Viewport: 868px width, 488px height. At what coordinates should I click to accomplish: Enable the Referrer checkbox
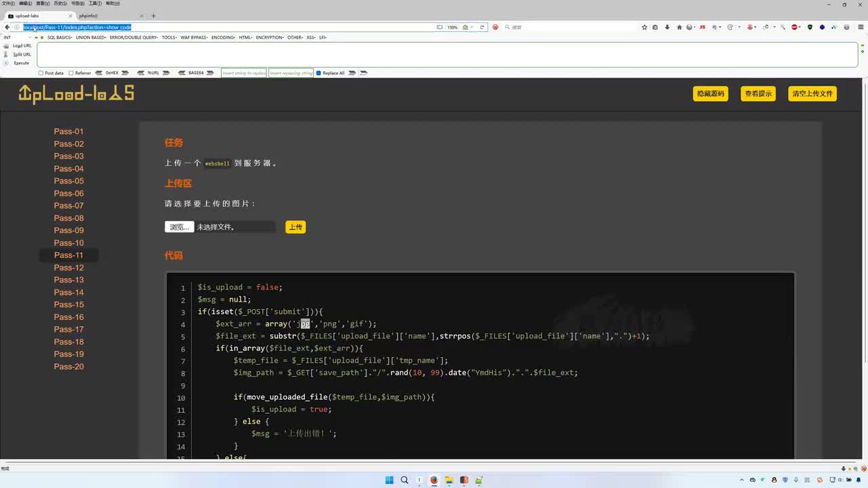point(71,73)
